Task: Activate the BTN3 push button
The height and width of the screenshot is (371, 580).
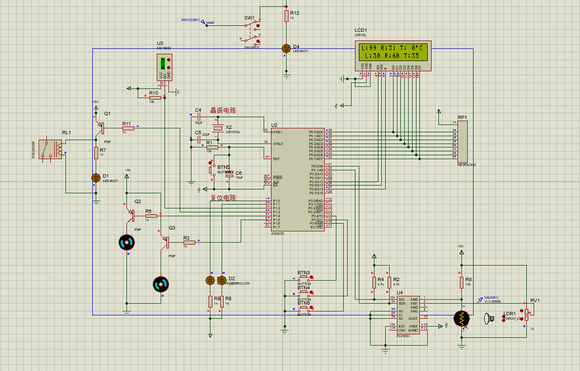Action: (x=305, y=276)
